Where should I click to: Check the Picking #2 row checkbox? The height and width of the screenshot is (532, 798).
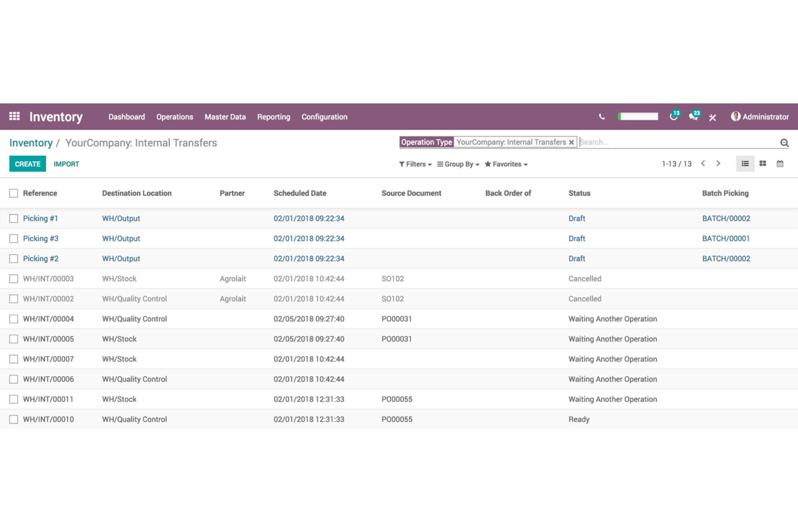coord(14,259)
